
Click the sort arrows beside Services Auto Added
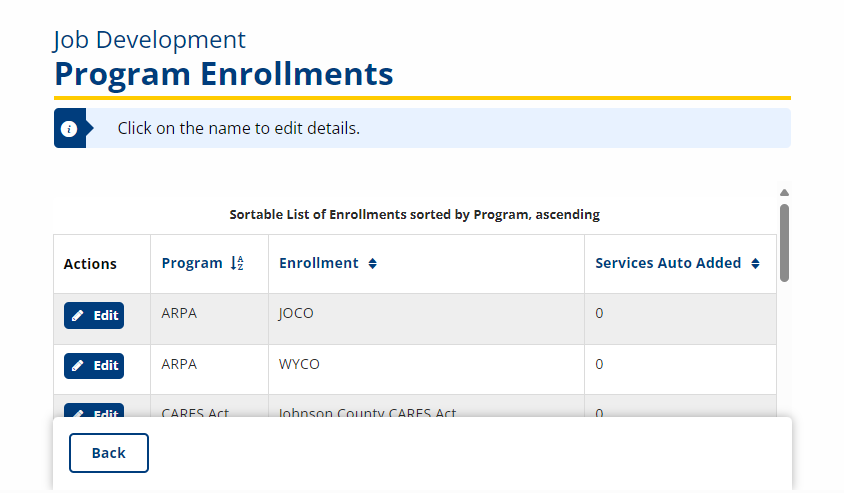[755, 264]
